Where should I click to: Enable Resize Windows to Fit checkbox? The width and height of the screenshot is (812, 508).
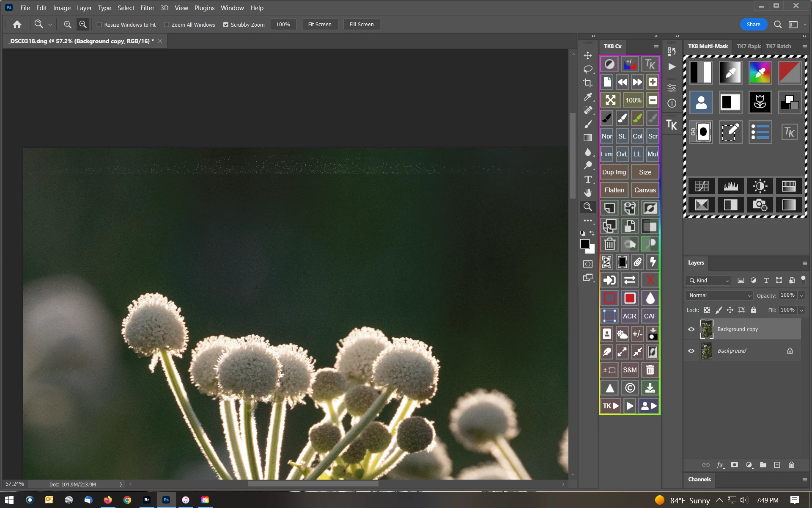click(x=99, y=25)
